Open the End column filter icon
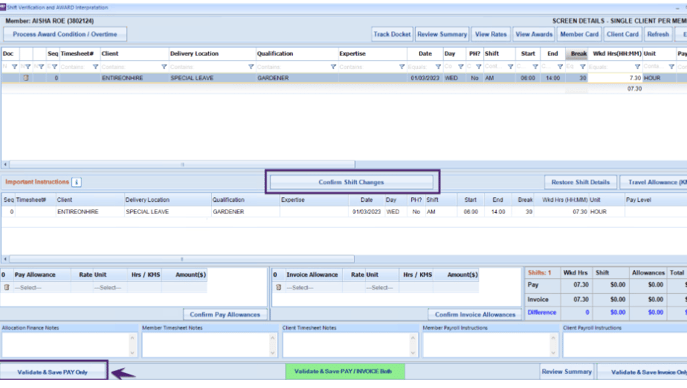 (x=560, y=67)
